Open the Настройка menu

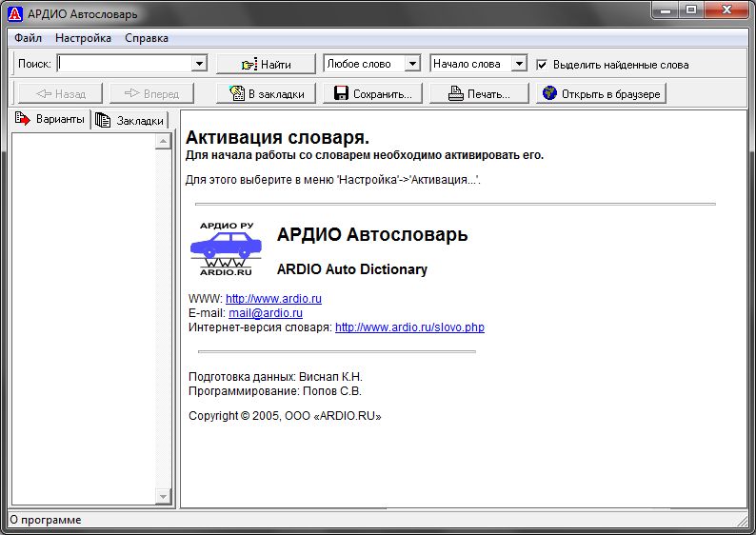click(x=83, y=38)
